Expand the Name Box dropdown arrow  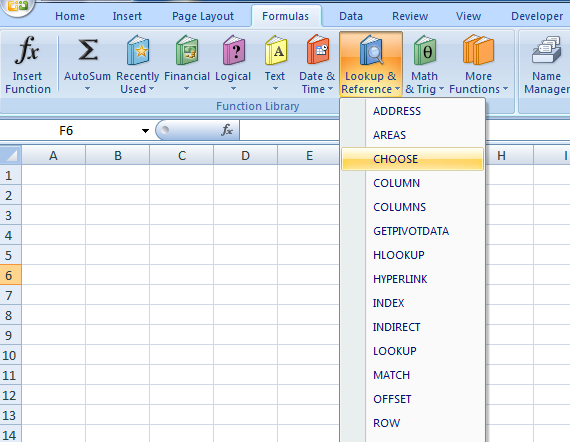[145, 131]
